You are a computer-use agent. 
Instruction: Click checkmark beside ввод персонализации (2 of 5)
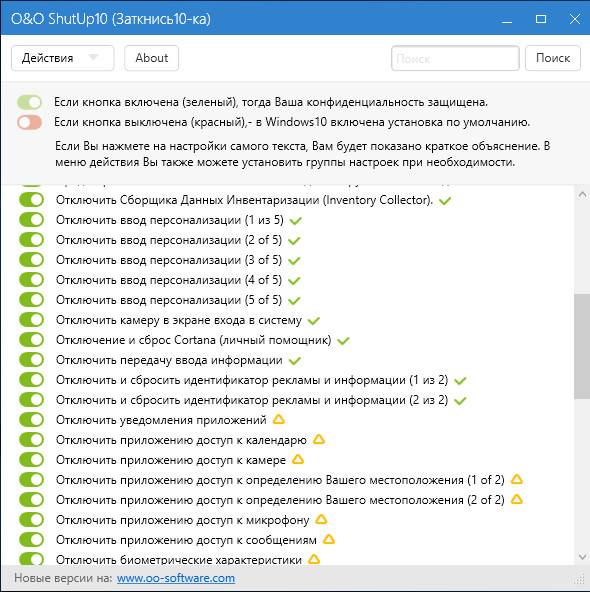294,241
